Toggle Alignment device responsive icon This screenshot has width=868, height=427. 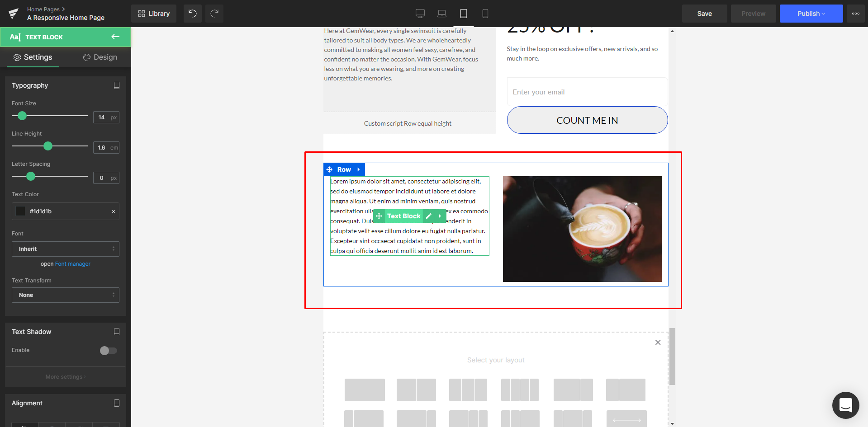(x=116, y=403)
